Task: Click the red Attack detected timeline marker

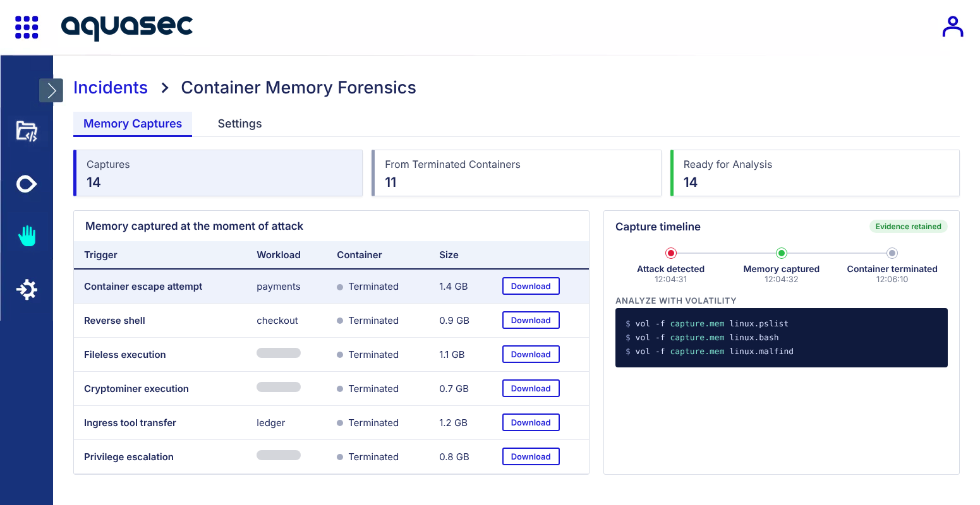Action: 671,253
